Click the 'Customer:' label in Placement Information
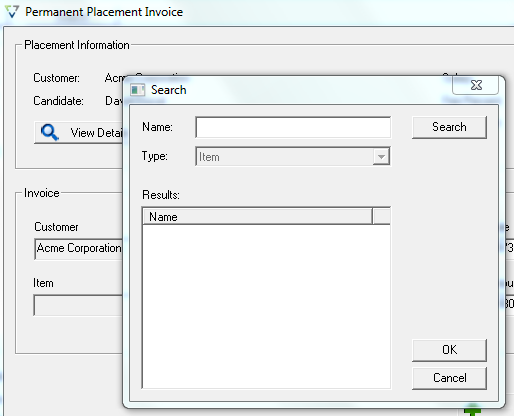The height and width of the screenshot is (416, 514). tap(56, 78)
